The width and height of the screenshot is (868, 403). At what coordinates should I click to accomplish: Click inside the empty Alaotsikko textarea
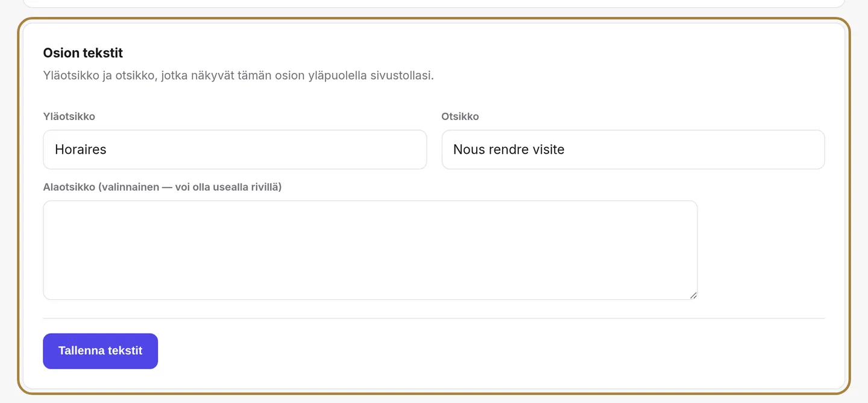pyautogui.click(x=370, y=250)
